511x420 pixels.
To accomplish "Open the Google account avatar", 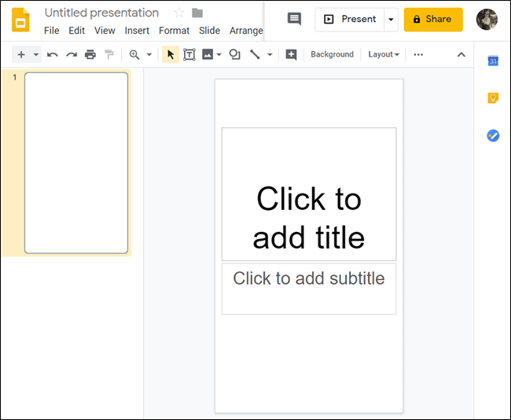I will 487,19.
